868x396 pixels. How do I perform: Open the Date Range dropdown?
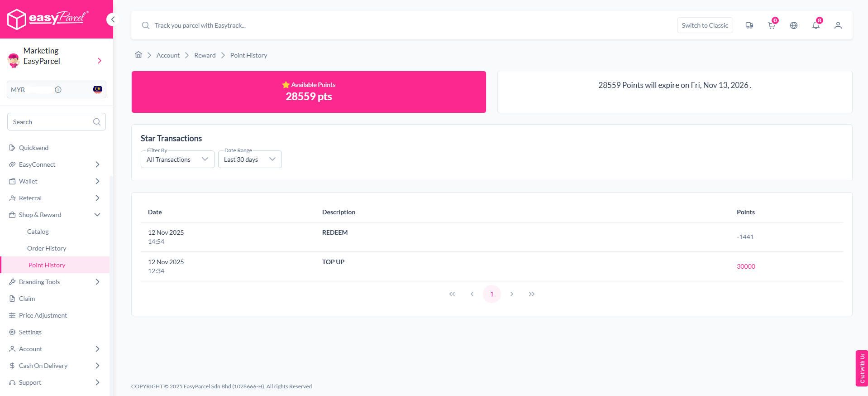[250, 159]
